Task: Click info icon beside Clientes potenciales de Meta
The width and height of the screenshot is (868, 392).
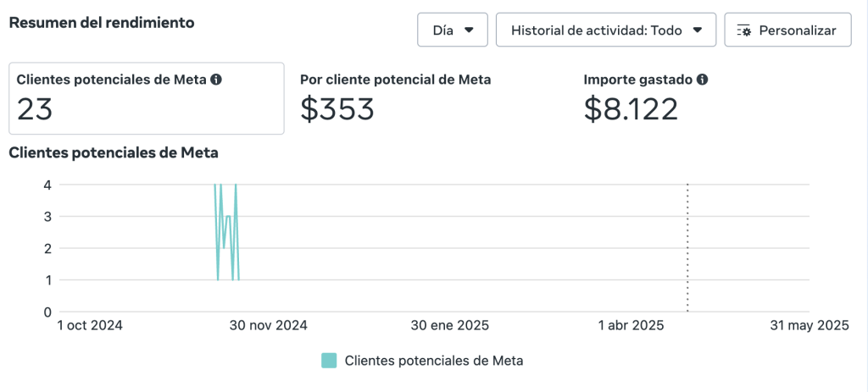Action: point(216,80)
